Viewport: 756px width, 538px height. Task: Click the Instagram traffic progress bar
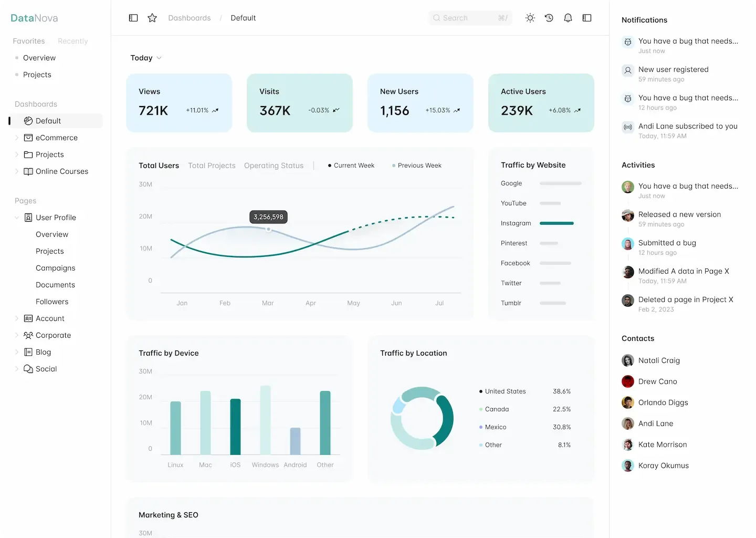(556, 223)
